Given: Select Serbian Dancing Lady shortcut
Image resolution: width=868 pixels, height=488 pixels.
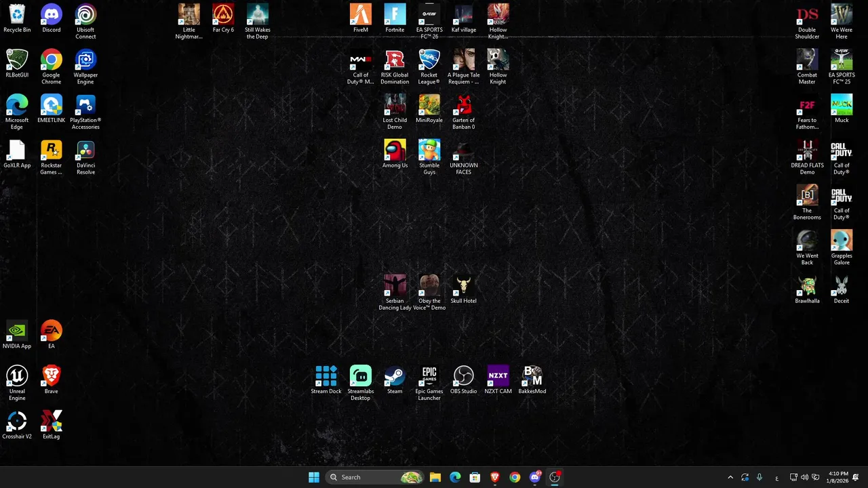Looking at the screenshot, I should (x=395, y=293).
